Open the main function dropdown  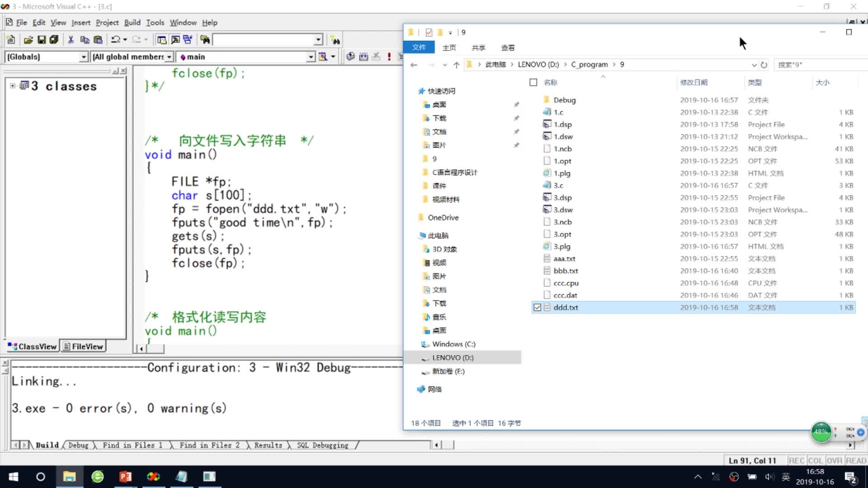click(x=311, y=57)
